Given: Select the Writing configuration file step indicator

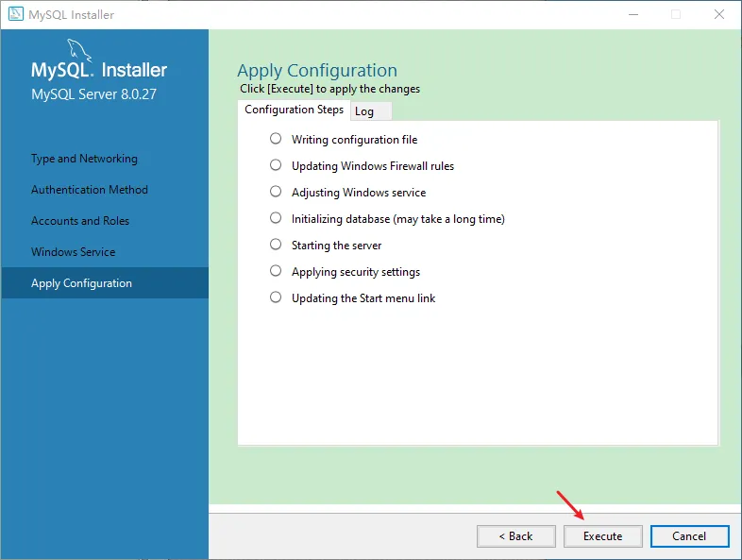Looking at the screenshot, I should pos(276,138).
